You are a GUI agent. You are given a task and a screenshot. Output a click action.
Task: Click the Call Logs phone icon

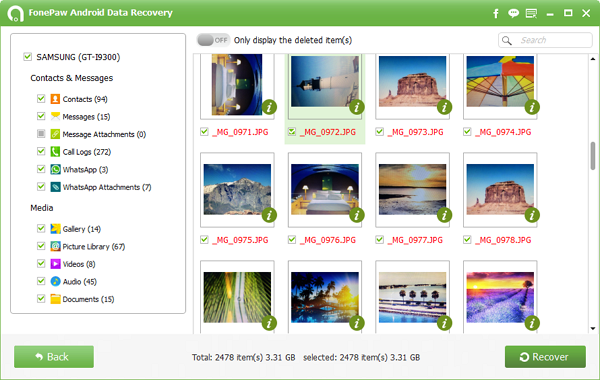pyautogui.click(x=55, y=152)
